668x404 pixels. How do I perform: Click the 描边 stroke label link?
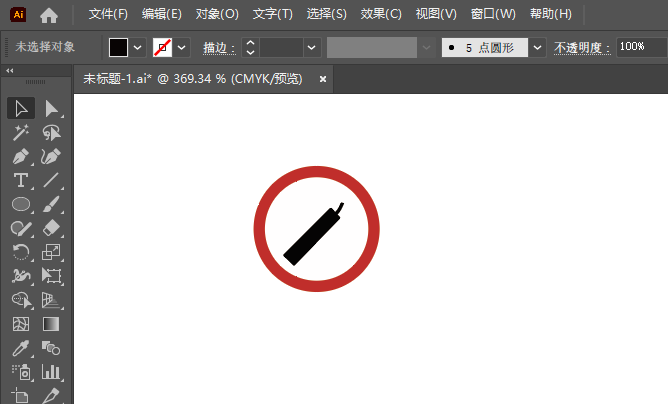pos(219,48)
